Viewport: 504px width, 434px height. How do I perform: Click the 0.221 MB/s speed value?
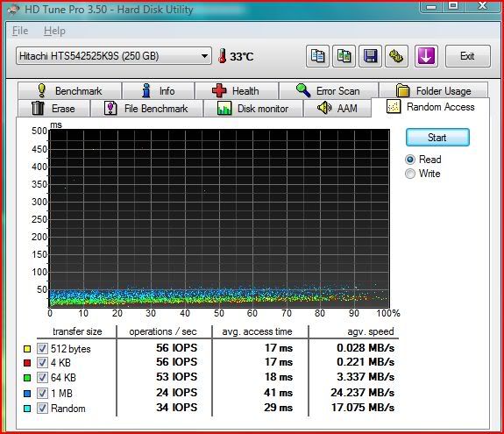pyautogui.click(x=366, y=362)
